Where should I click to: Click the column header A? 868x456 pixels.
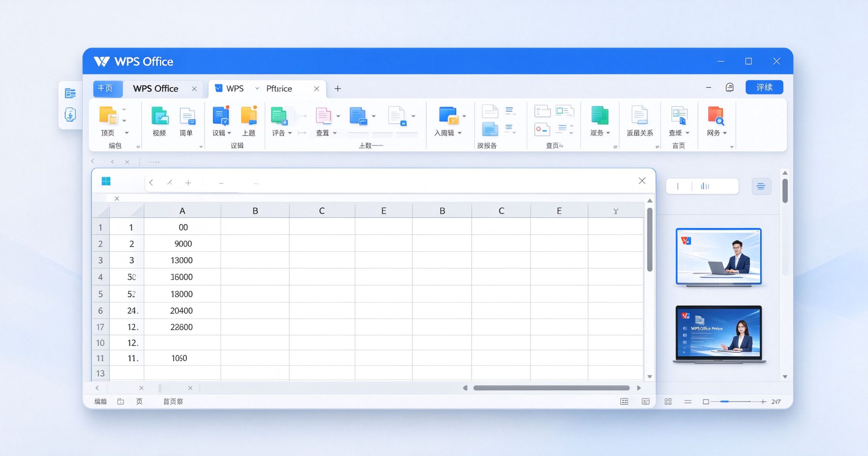coord(182,211)
